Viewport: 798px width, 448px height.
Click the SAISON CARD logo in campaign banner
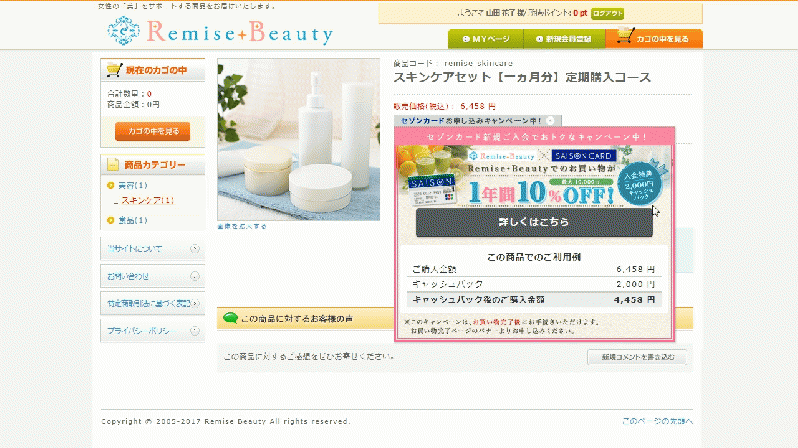584,156
